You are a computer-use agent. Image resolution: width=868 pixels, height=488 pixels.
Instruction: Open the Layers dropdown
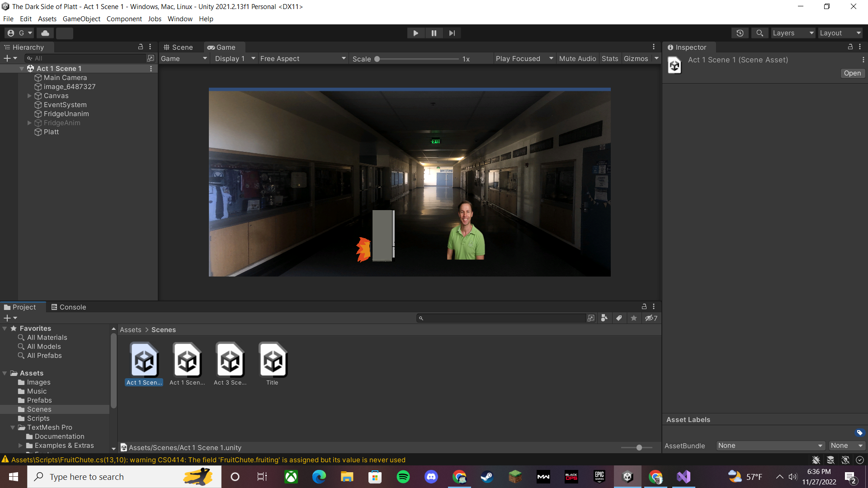(793, 33)
